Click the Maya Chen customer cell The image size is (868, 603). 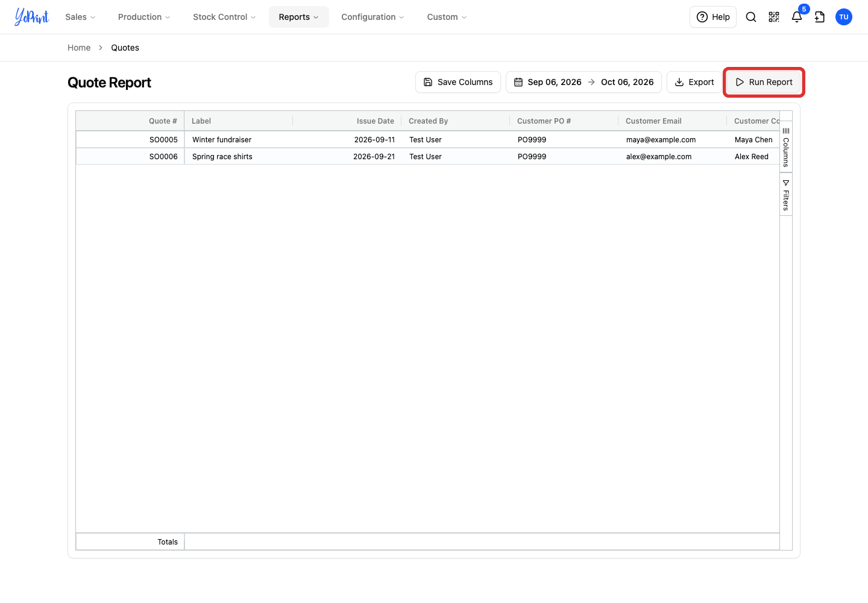click(x=753, y=140)
